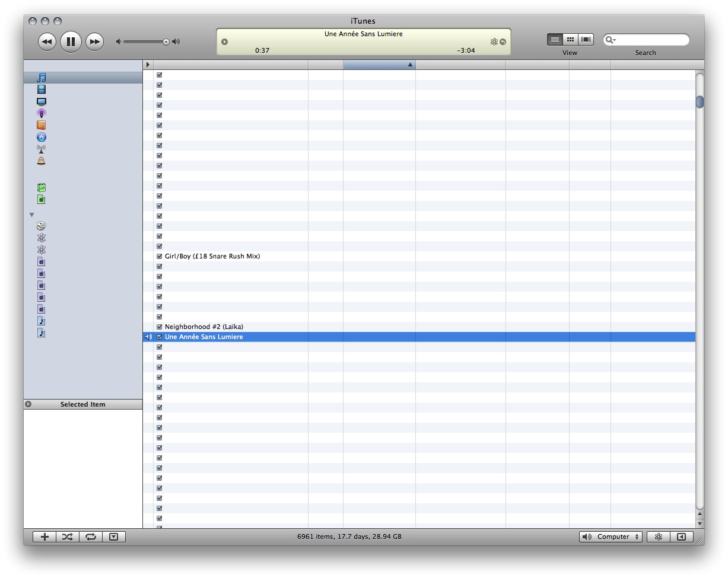Open the Applications library in sidebar
The height and width of the screenshot is (578, 728).
(42, 137)
